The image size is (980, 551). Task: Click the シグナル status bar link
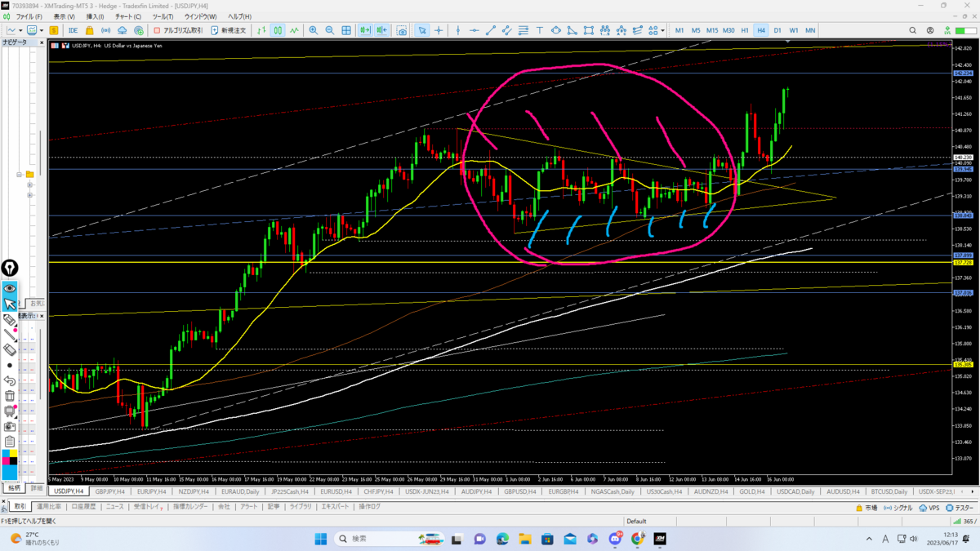[x=898, y=508]
